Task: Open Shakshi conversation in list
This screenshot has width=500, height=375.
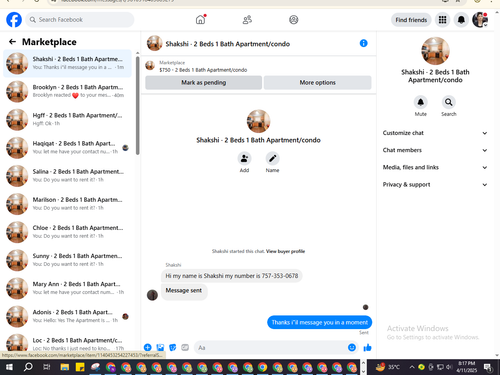Action: (67, 63)
